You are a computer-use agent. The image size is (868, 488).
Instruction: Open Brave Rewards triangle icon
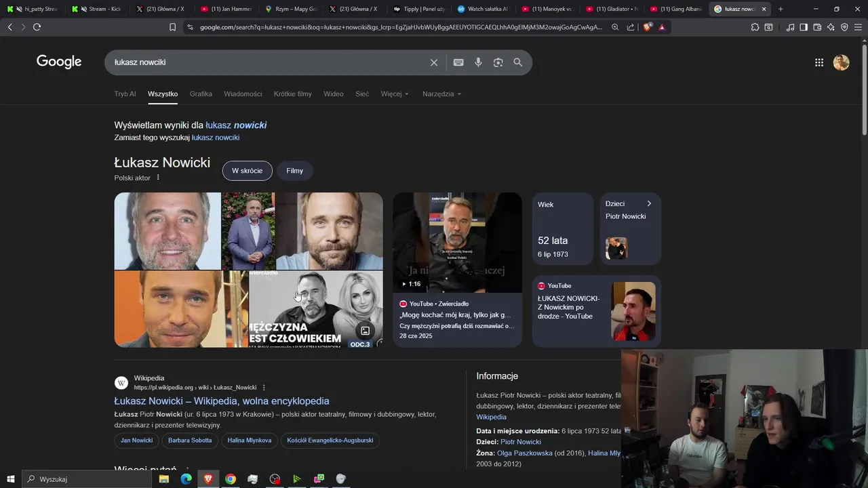tap(662, 27)
